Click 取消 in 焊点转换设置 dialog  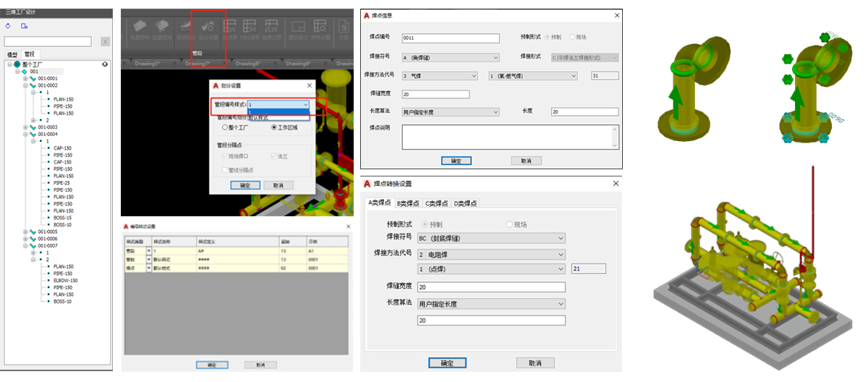coord(535,362)
